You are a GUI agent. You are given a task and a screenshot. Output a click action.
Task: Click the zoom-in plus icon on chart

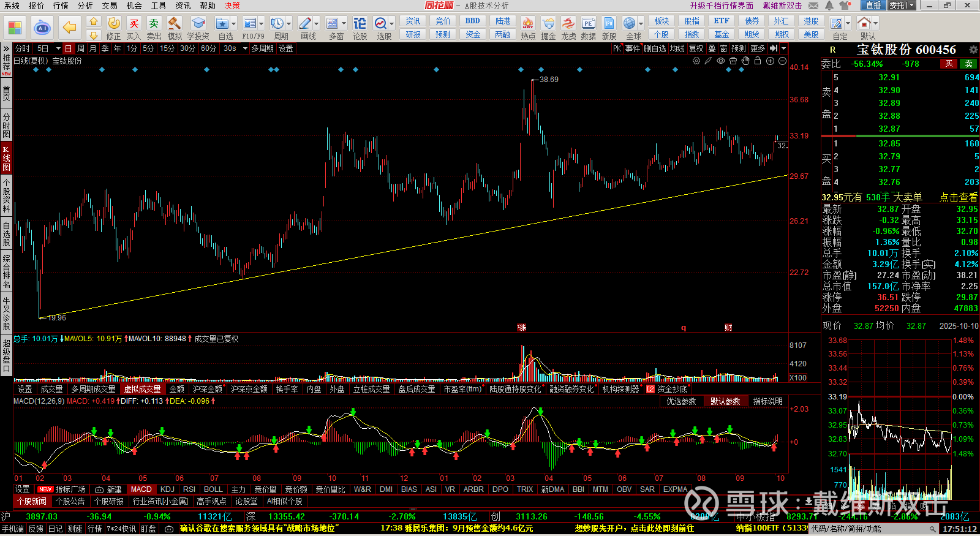(x=770, y=61)
